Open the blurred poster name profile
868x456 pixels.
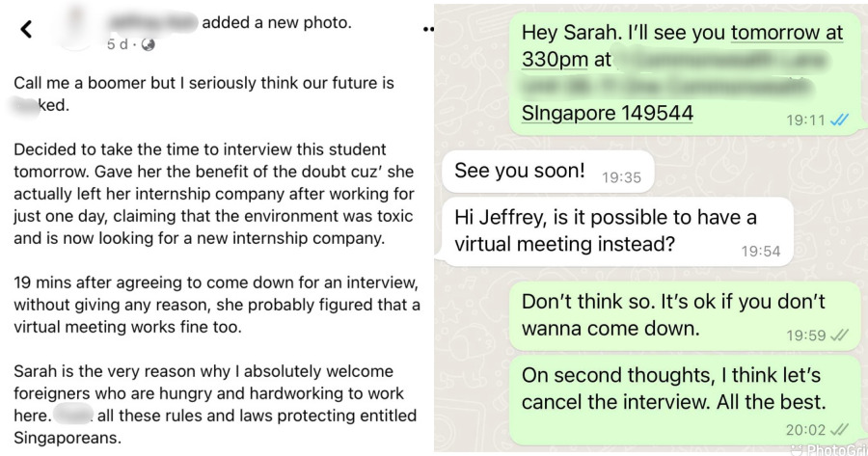tap(151, 21)
